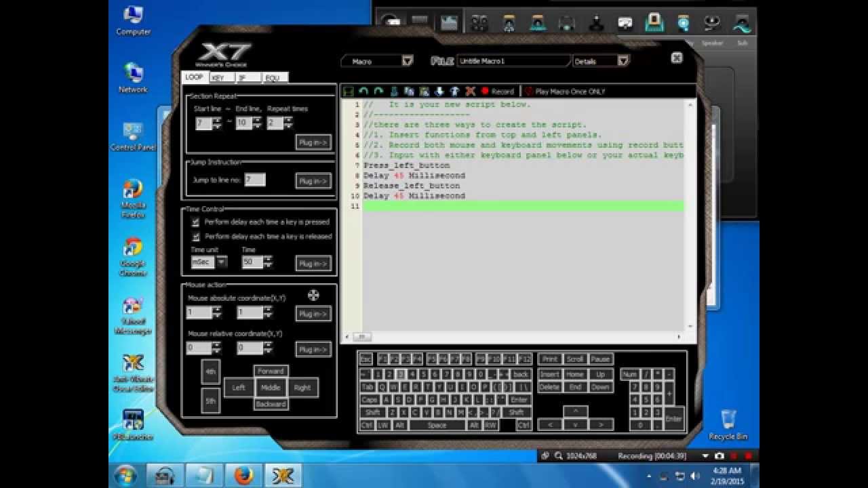The image size is (868, 488).
Task: Open the Macro dropdown
Action: point(408,61)
